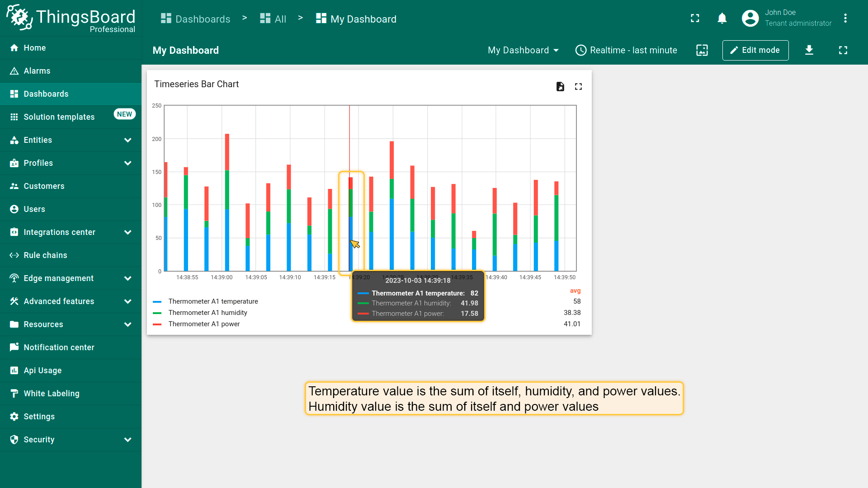Viewport: 868px width, 488px height.
Task: Toggle Thermometer A1 temperature legend series
Action: (x=213, y=301)
